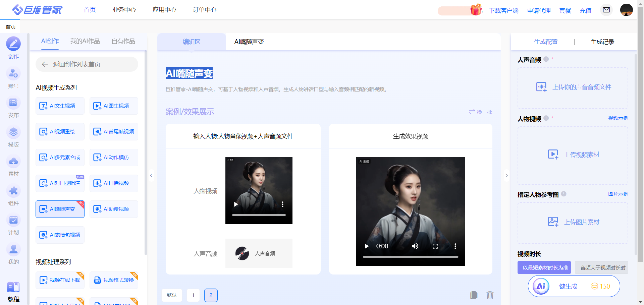Image resolution: width=644 pixels, height=305 pixels.
Task: Open the 组件 puzzle sidebar icon
Action: (13, 191)
